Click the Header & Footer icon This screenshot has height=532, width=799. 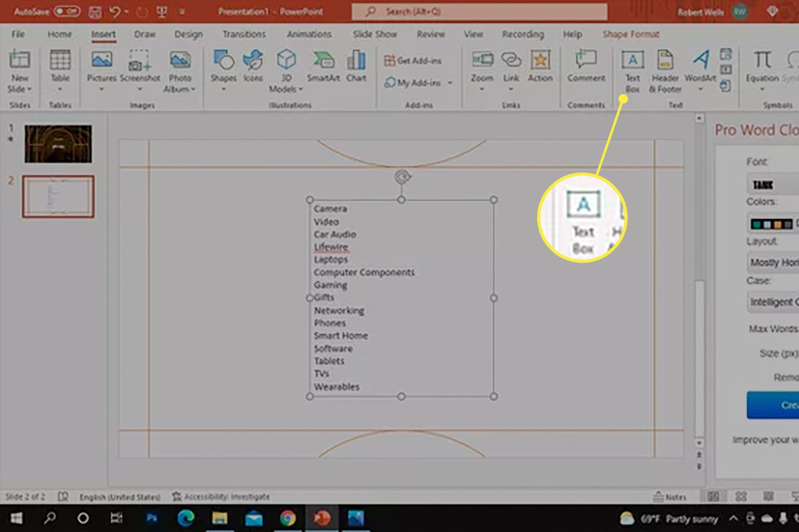coord(664,60)
